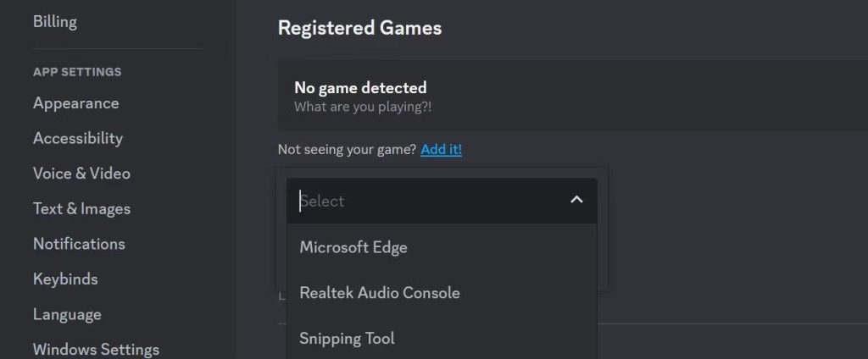Pick Realtek Audio Console from the list
The image size is (868, 359).
379,293
